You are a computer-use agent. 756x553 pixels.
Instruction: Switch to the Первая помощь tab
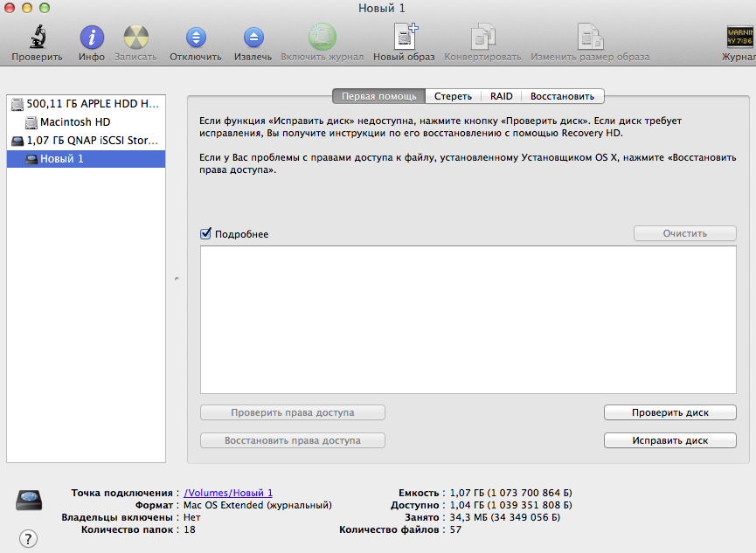(x=379, y=96)
